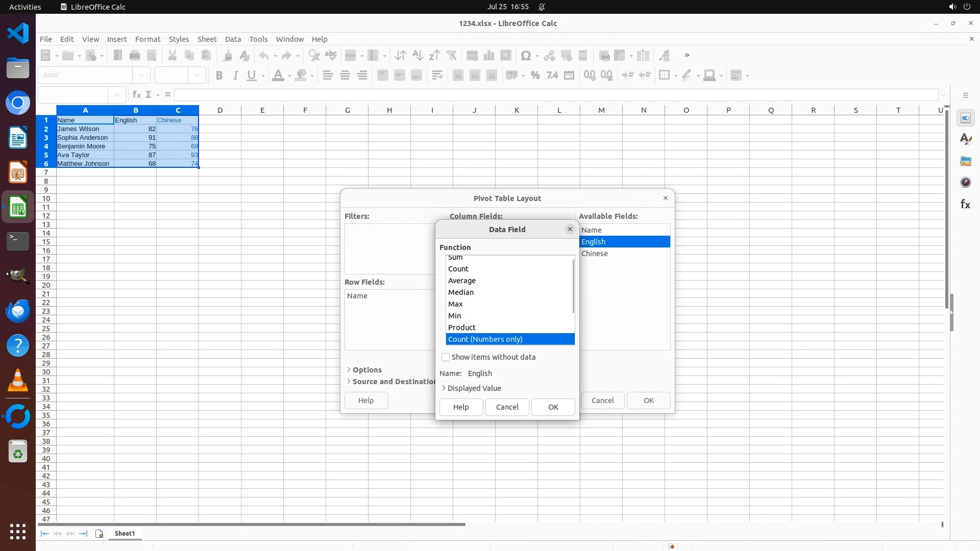
Task: Toggle Show items without data checkbox
Action: click(446, 357)
